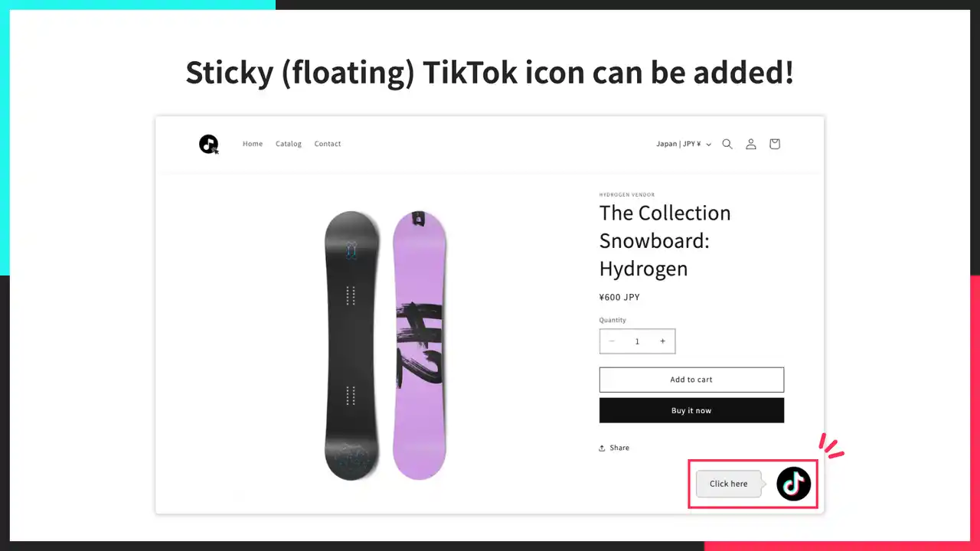Screen dimensions: 980x551
Task: Open the Catalog menu item
Action: 289,144
